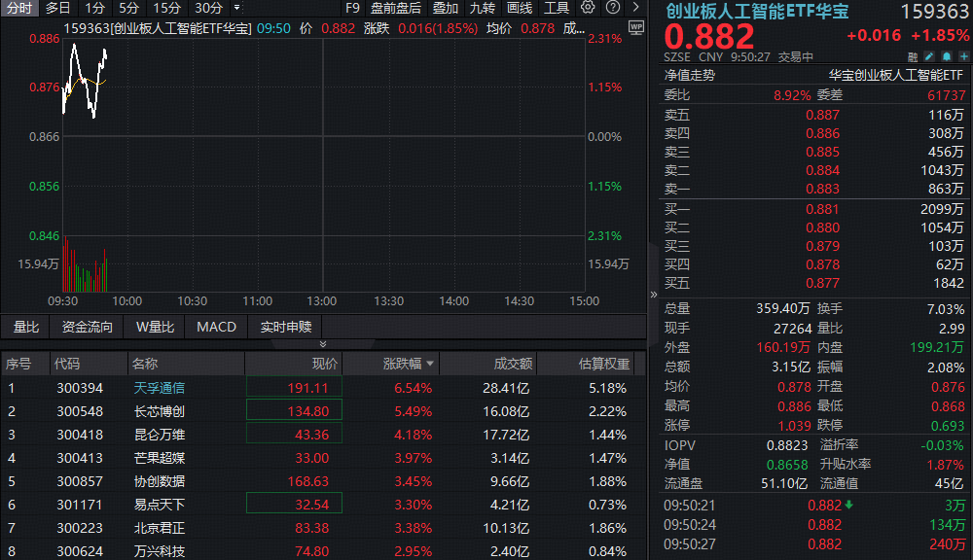Viewport: 973px width, 560px height.
Task: Click the right arrow to expand more toolbar options
Action: click(634, 8)
